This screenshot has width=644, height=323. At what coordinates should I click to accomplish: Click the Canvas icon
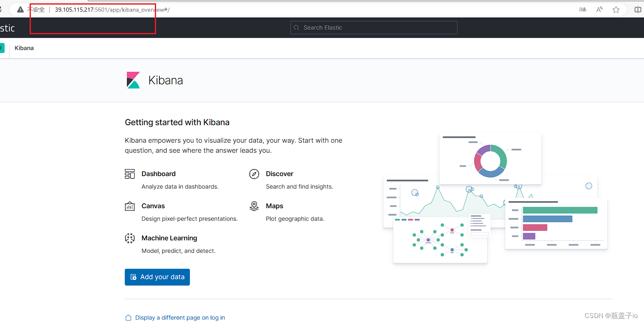coord(129,206)
